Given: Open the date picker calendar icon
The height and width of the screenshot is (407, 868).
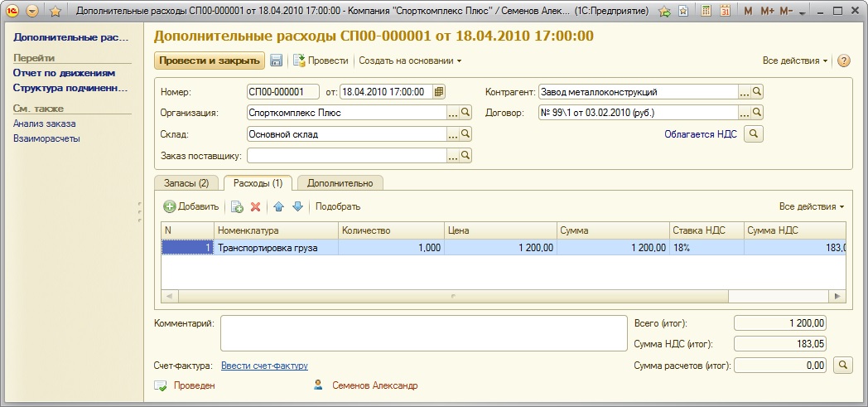Looking at the screenshot, I should click(x=439, y=92).
